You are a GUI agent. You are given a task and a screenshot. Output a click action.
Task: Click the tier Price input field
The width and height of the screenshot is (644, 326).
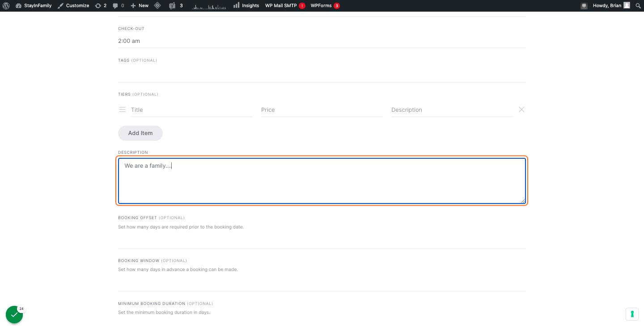pos(322,110)
